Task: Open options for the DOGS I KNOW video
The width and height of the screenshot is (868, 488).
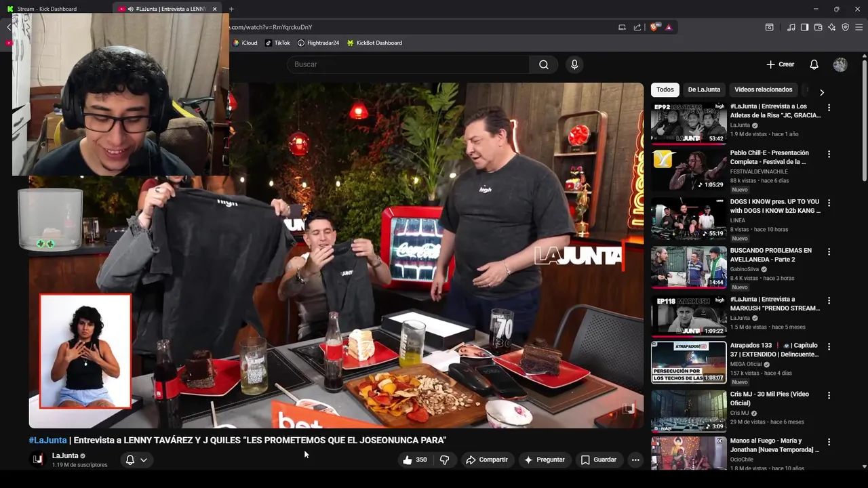Action: pyautogui.click(x=829, y=203)
